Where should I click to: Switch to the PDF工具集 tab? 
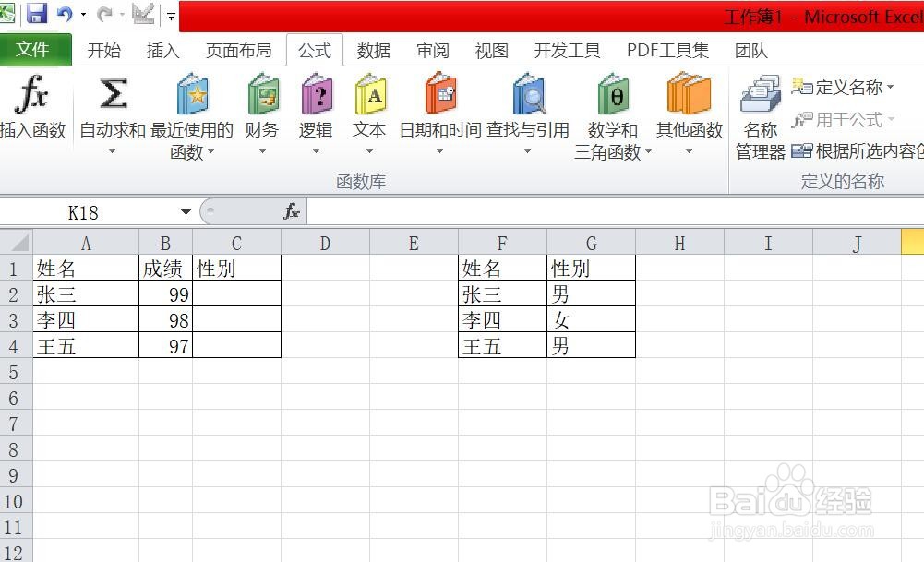667,51
